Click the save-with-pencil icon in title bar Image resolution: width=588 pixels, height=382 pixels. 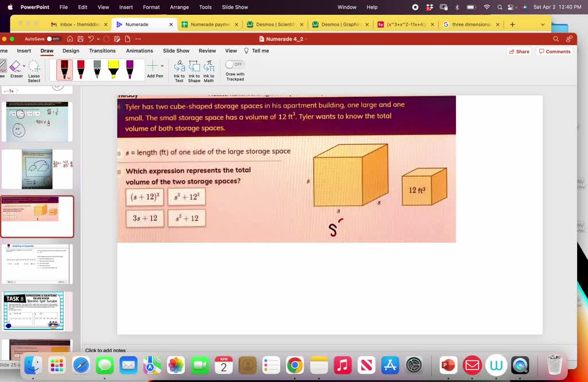[x=117, y=39]
